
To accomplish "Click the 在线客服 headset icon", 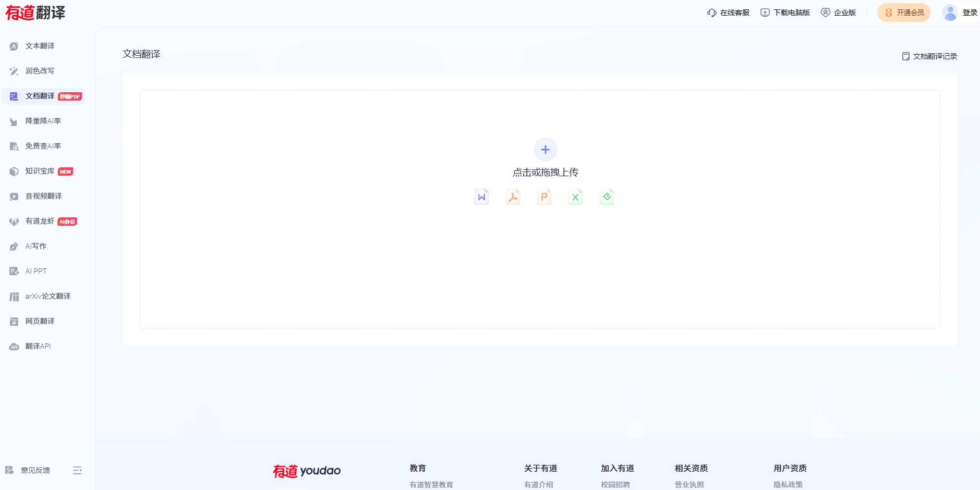I will pyautogui.click(x=711, y=13).
